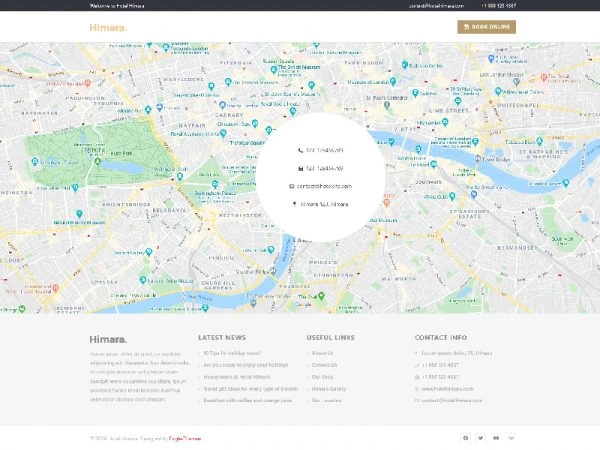Click the Sky Garden map pin
The image size is (600, 450).
[445, 122]
